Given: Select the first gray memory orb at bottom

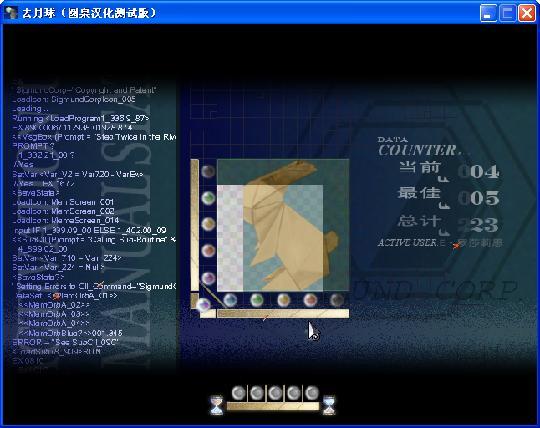Looking at the screenshot, I should coord(238,393).
